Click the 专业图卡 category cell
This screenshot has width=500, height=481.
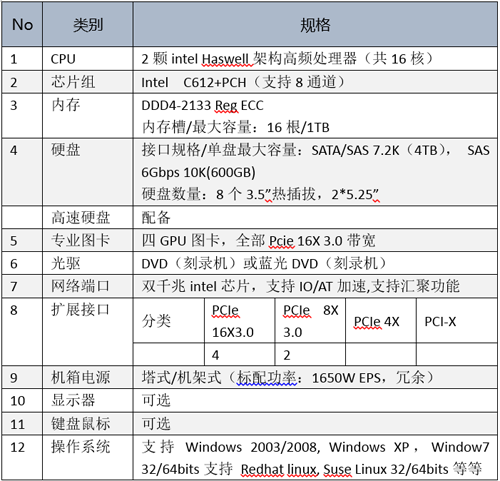[x=88, y=240]
